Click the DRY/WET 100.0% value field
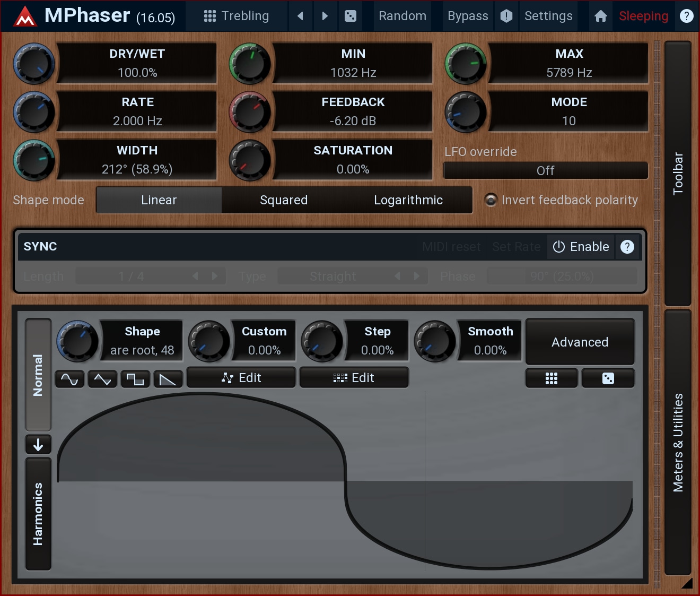This screenshot has width=700, height=596. click(x=137, y=63)
